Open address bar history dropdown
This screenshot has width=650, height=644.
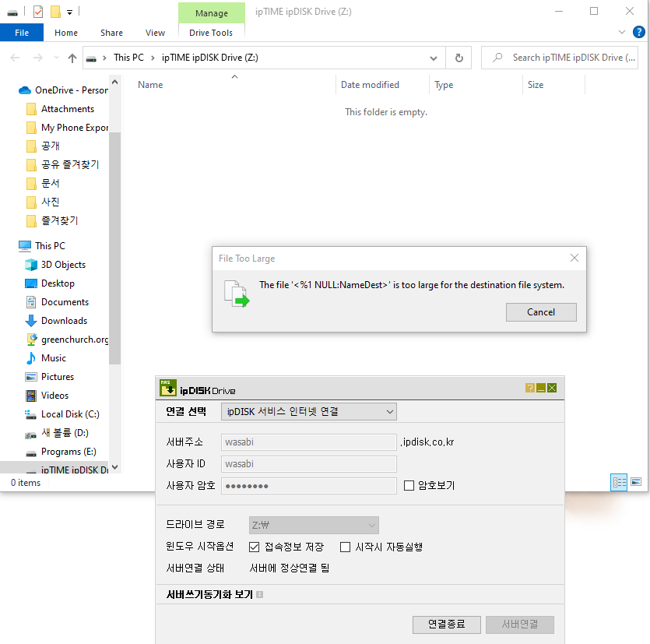pos(433,58)
